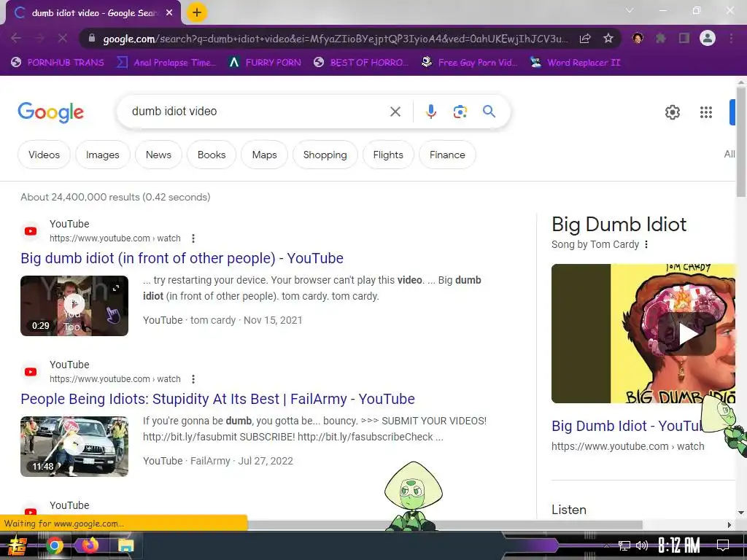The width and height of the screenshot is (747, 560).
Task: Open the Start menu on the taskbar
Action: (17, 545)
